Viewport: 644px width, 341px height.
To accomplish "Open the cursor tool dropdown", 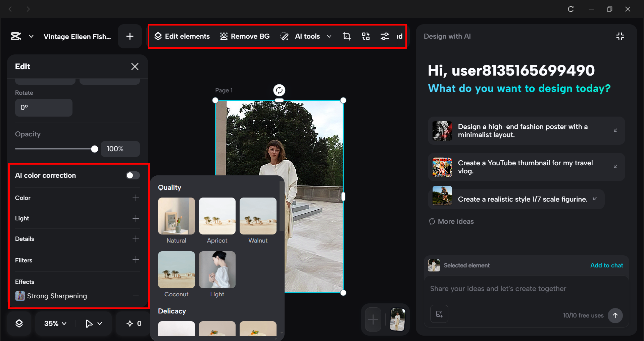I will coord(93,323).
